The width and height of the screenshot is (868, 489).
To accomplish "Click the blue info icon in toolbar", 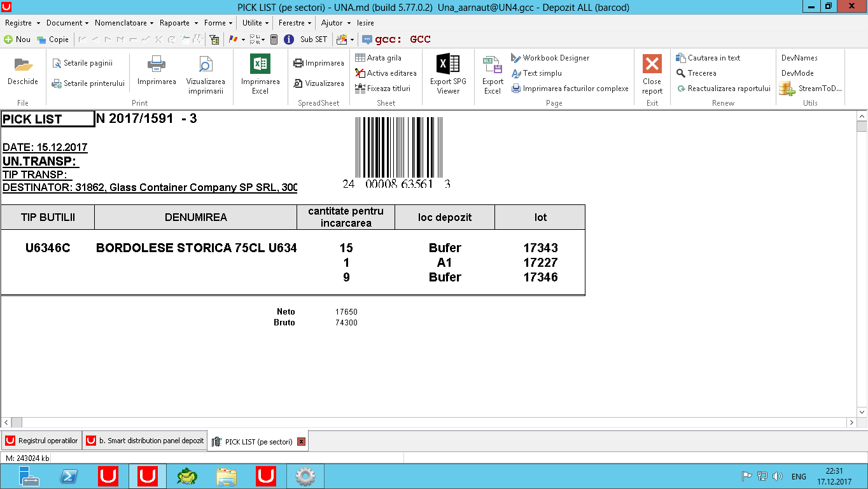I will tap(289, 39).
